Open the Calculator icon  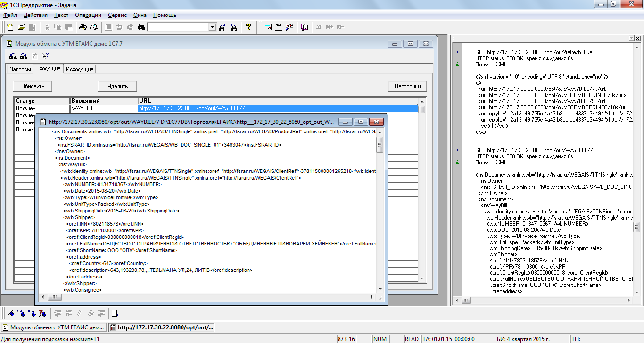268,27
